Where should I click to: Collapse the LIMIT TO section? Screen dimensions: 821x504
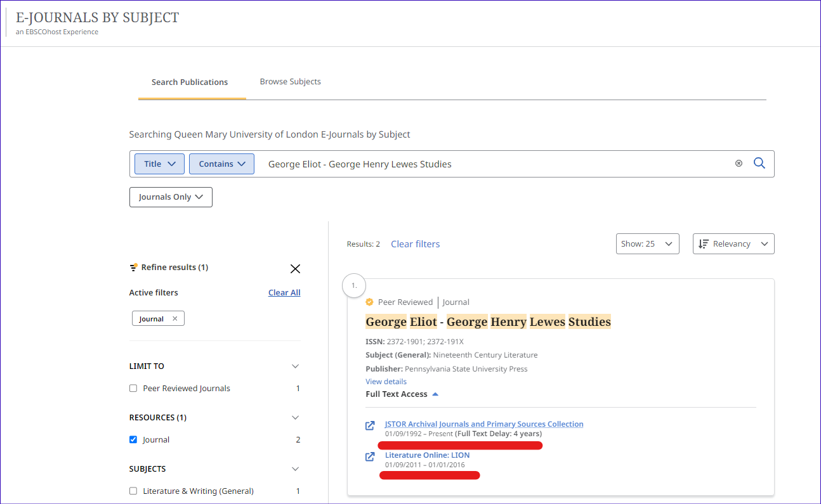click(295, 366)
